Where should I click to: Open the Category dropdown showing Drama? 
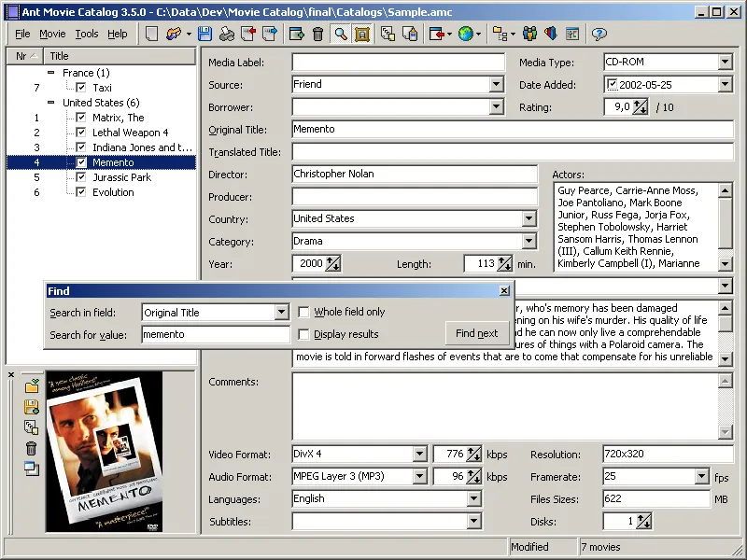pos(531,242)
